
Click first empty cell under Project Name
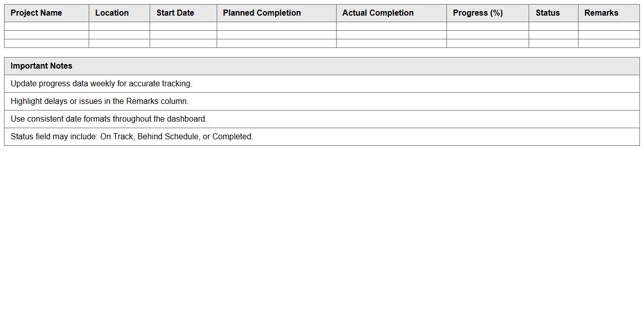point(46,26)
